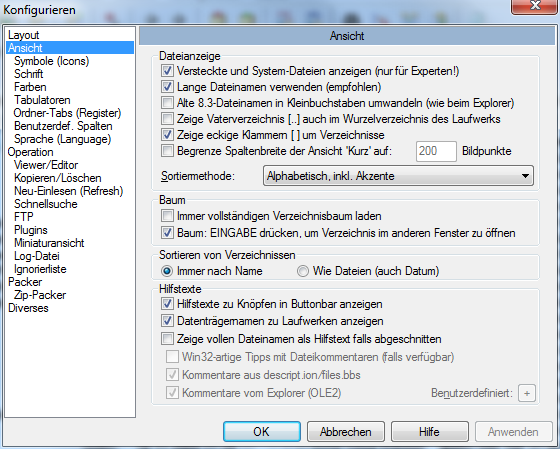Viewport: 560px width, 449px height.
Task: Select the Ansicht category
Action: [x=70, y=48]
